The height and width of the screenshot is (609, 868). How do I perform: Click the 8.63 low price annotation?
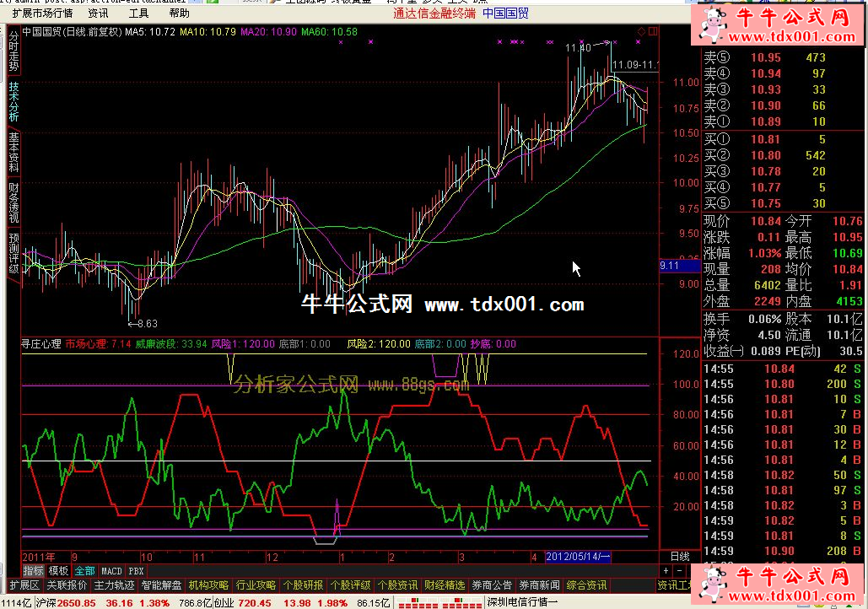point(143,324)
